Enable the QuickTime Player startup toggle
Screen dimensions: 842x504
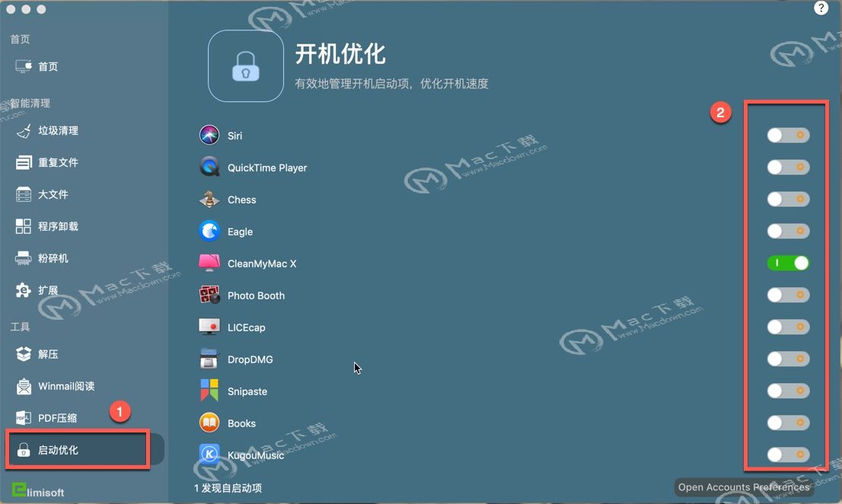click(788, 167)
